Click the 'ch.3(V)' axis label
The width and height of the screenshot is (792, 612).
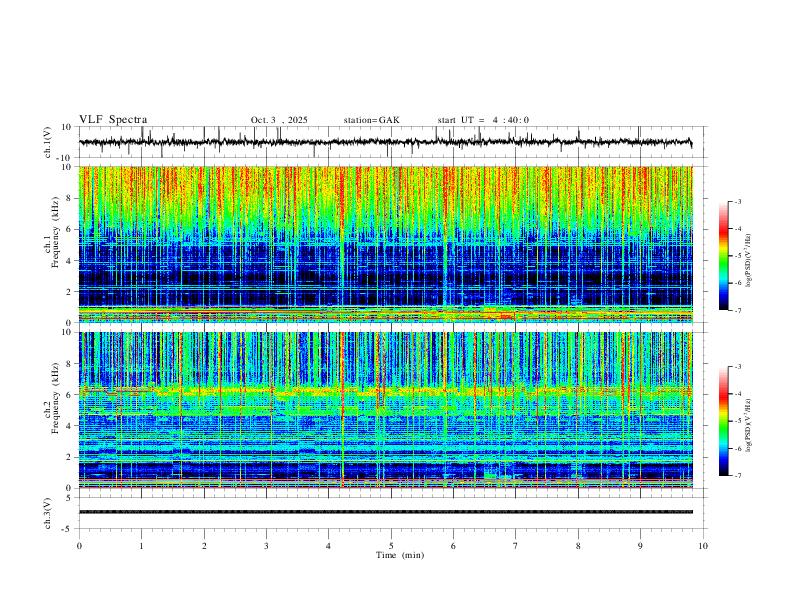48,513
